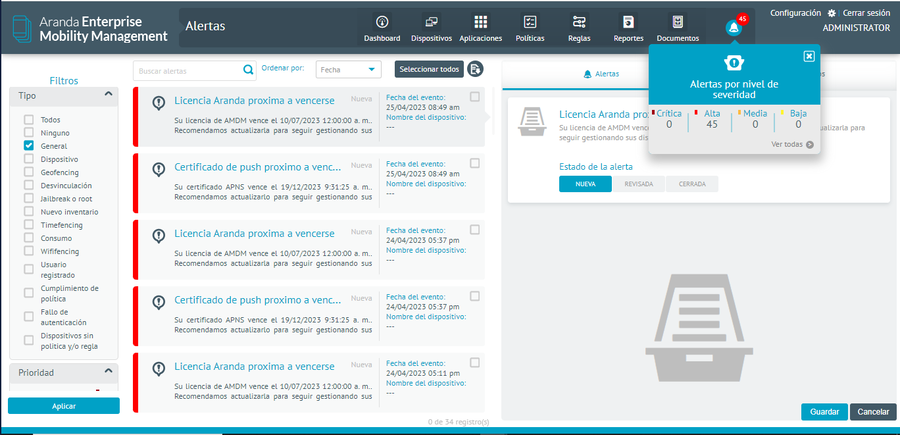Check the Fallo de autenticación checkbox
The width and height of the screenshot is (900, 435).
click(x=28, y=316)
